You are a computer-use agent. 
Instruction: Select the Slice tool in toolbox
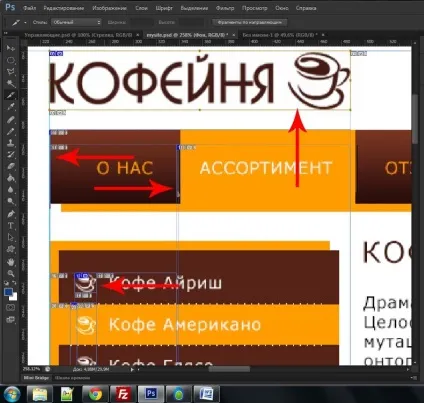pyautogui.click(x=11, y=95)
